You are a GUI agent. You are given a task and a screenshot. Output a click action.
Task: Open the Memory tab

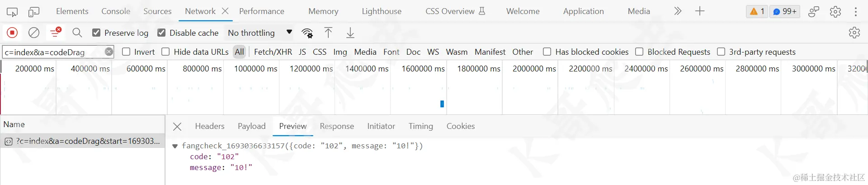click(323, 11)
